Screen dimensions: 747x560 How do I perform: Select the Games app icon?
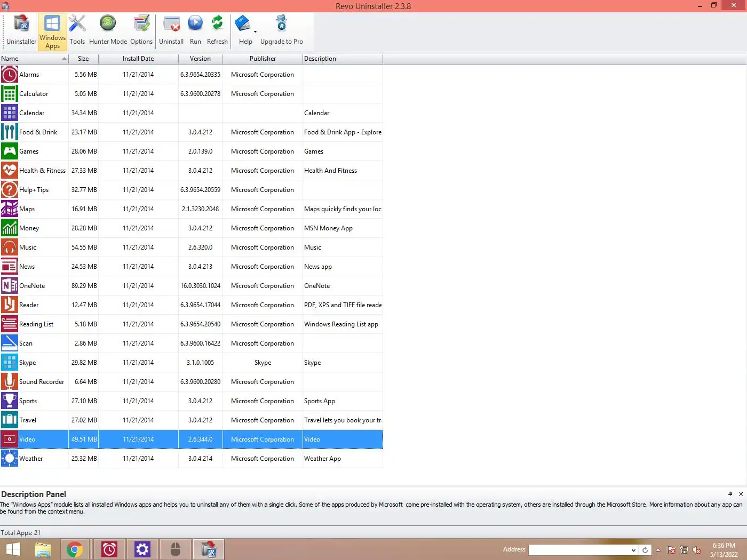tap(10, 151)
